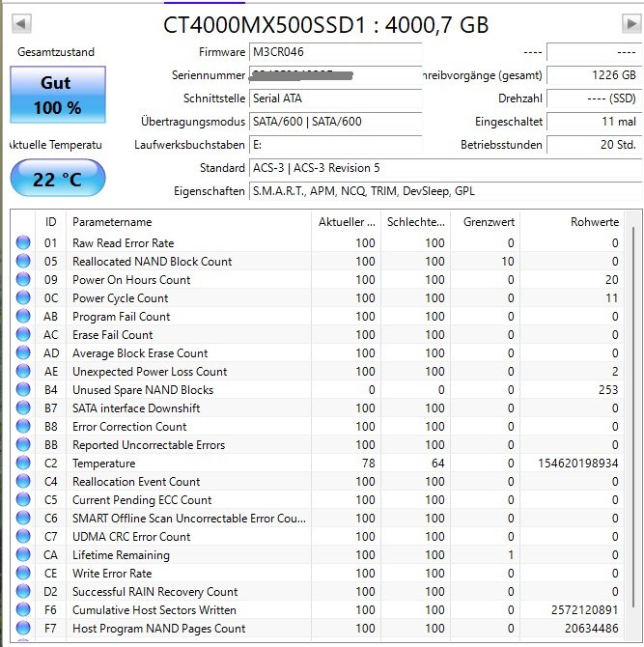Click status icon for Host Program NAND Pages Count

coord(23,628)
